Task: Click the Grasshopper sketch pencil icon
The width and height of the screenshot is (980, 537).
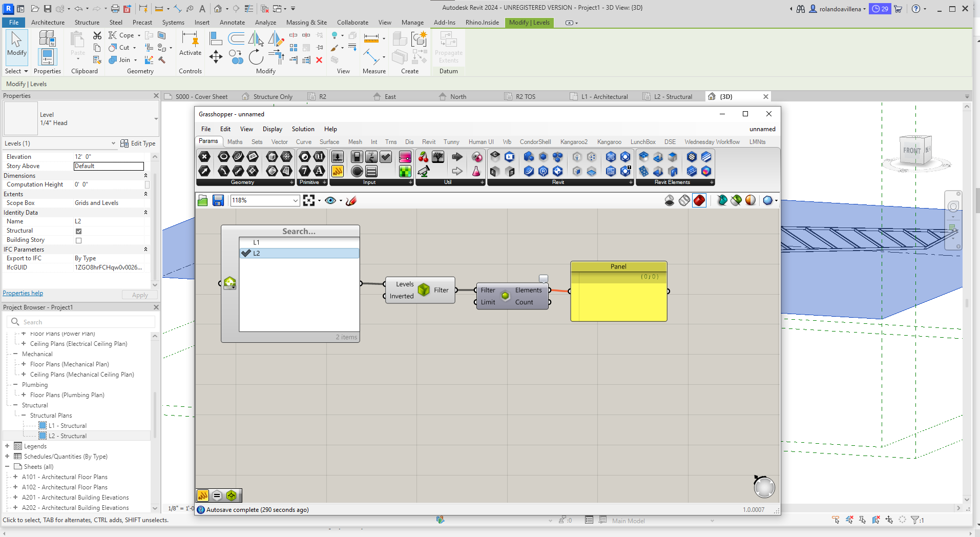Action: (x=351, y=200)
